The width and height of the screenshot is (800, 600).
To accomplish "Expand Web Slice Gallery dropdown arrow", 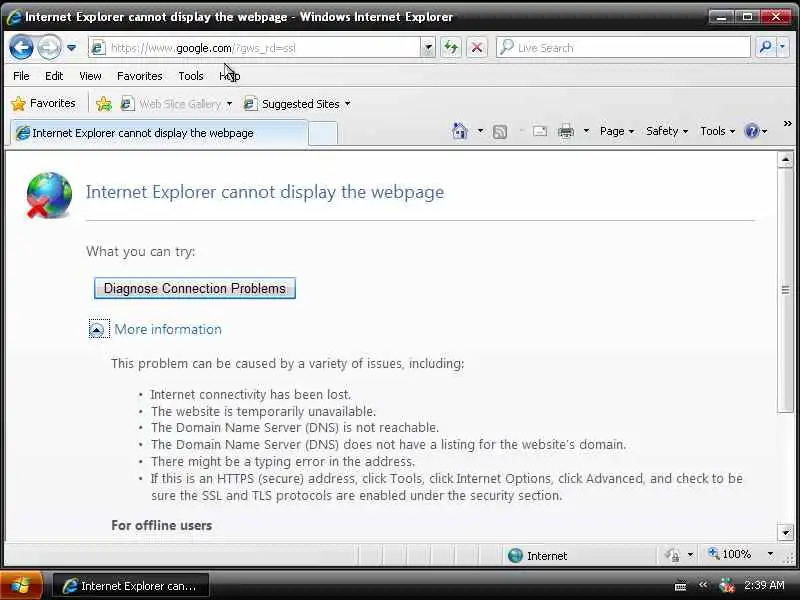I will (229, 104).
